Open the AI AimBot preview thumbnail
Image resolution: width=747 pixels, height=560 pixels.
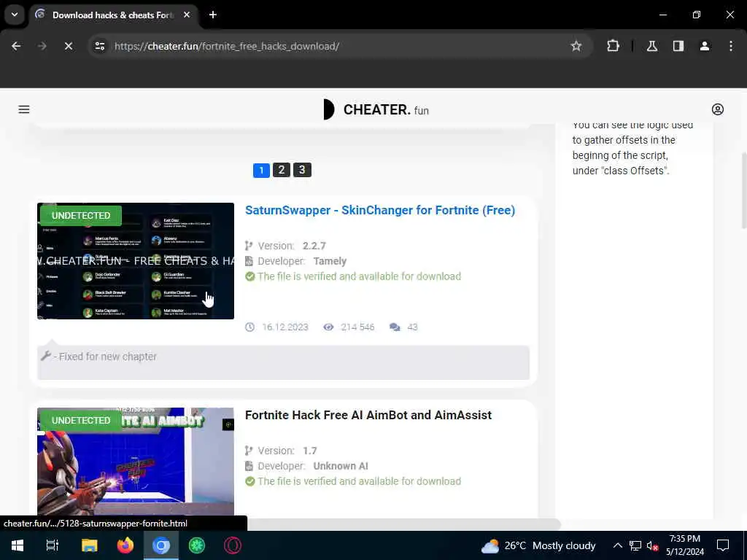[136, 461]
